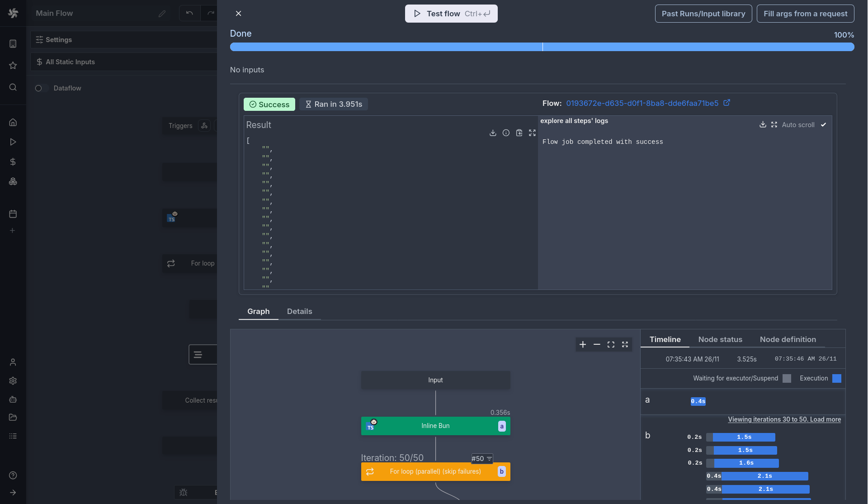Image resolution: width=868 pixels, height=504 pixels.
Task: Open Runs page from sidebar
Action: coord(13,142)
